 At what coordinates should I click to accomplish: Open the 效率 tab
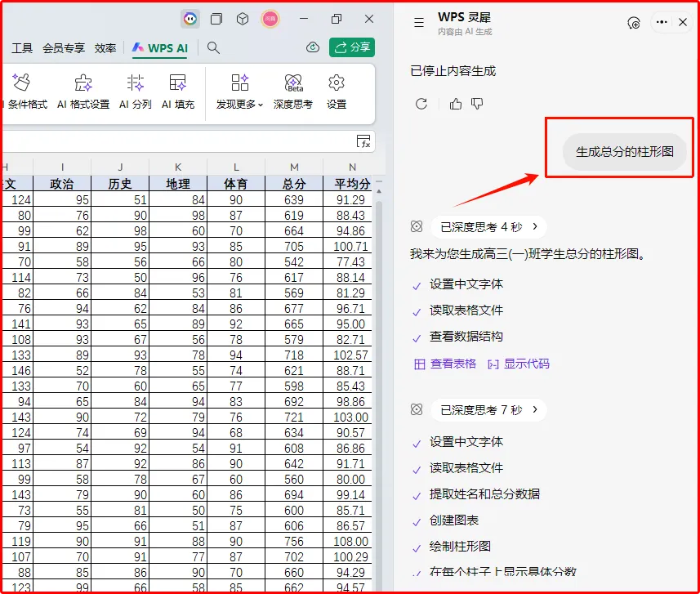tap(105, 47)
